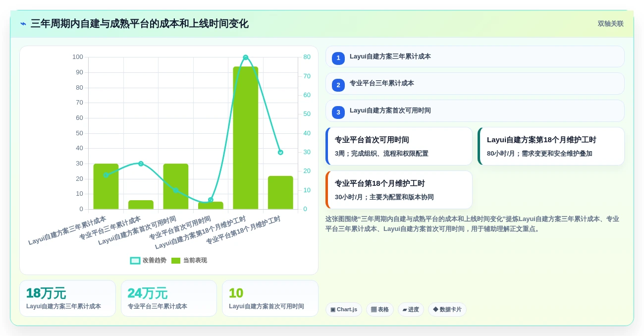Click the lightning icon beside the title
The image size is (644, 336).
pos(23,24)
